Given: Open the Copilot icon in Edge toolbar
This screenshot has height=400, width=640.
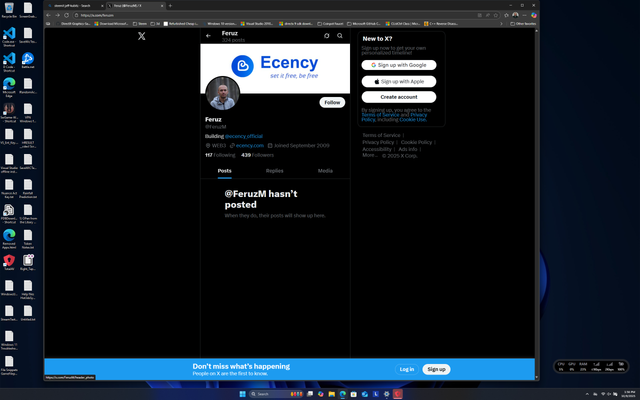Looking at the screenshot, I should 534,15.
